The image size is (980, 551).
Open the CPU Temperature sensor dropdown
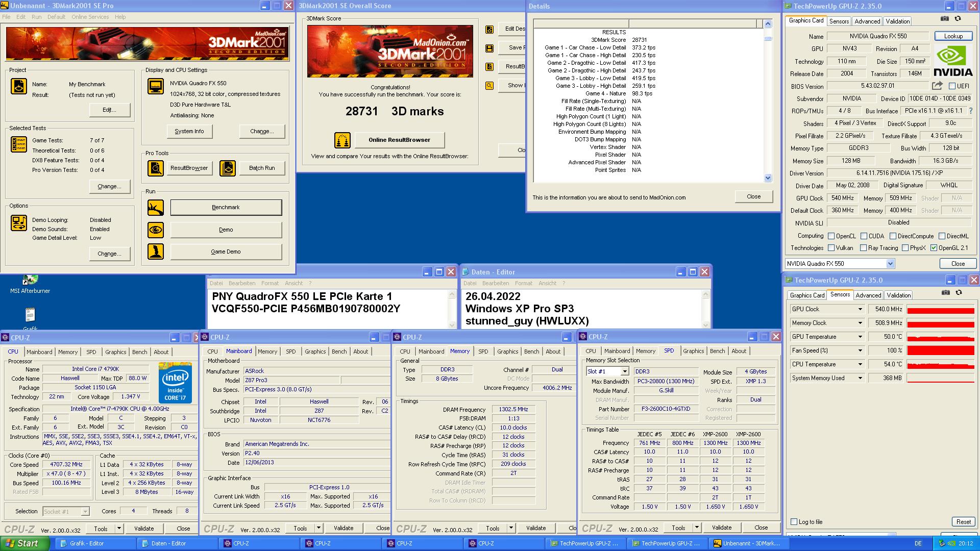click(860, 364)
